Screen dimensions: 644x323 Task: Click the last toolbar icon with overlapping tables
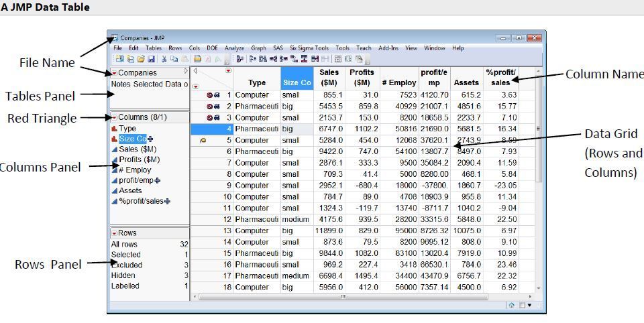tap(358, 59)
